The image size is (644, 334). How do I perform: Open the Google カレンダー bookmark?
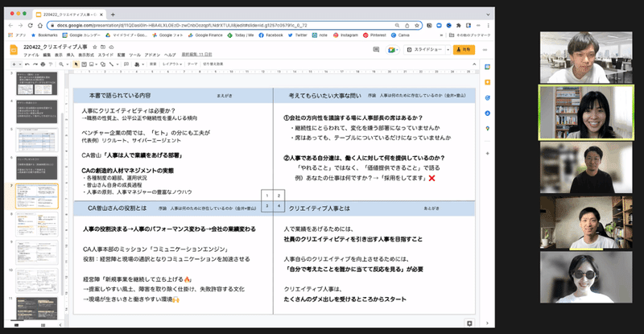pos(81,35)
